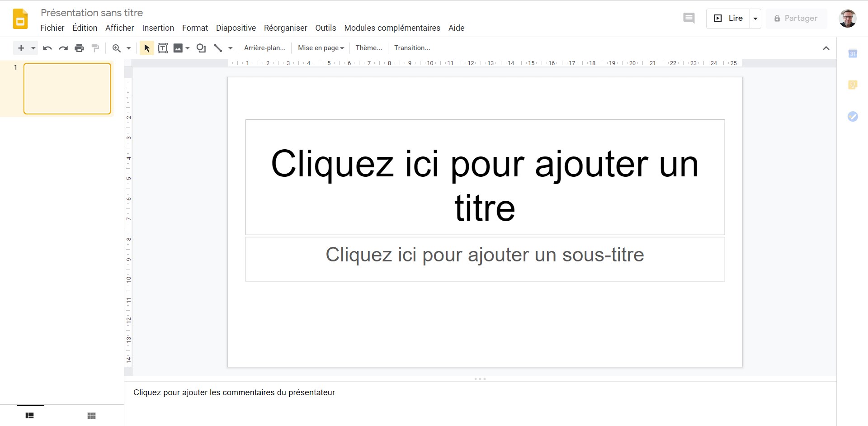Screen dimensions: 868x426
Task: Open the Diapositive menu
Action: (x=236, y=28)
